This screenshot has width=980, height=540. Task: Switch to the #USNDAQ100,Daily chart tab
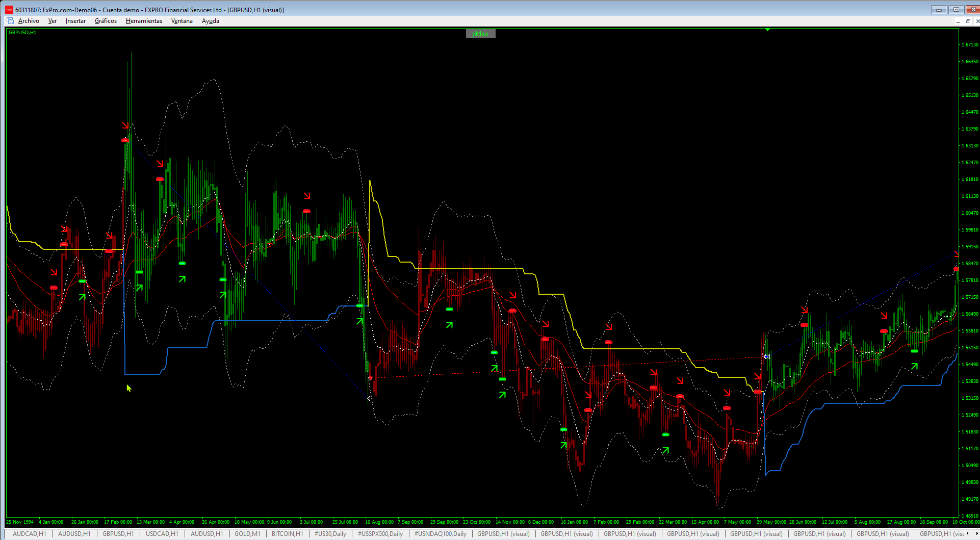[440, 534]
